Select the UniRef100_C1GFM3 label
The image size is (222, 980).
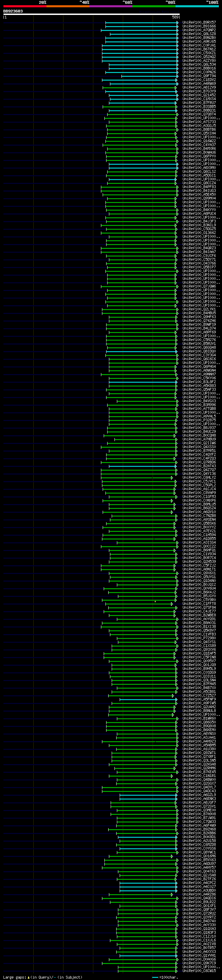coord(199,496)
